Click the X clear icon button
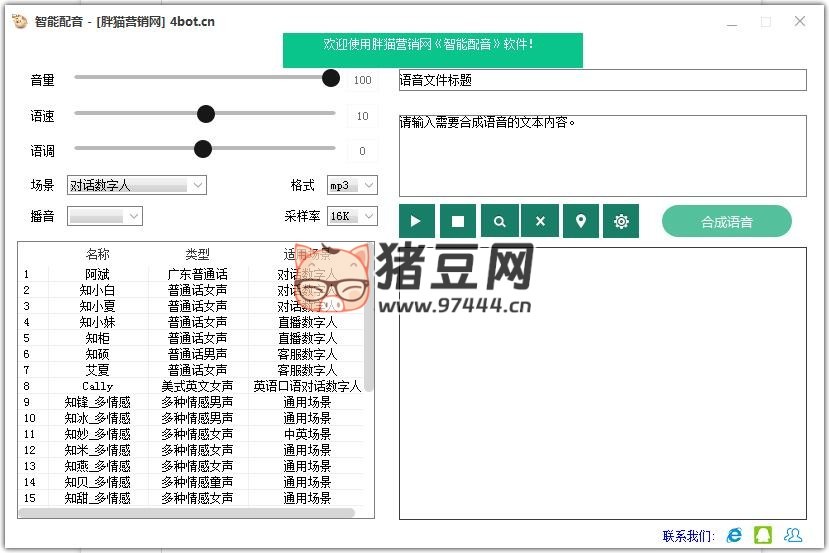829x553 pixels. click(540, 221)
